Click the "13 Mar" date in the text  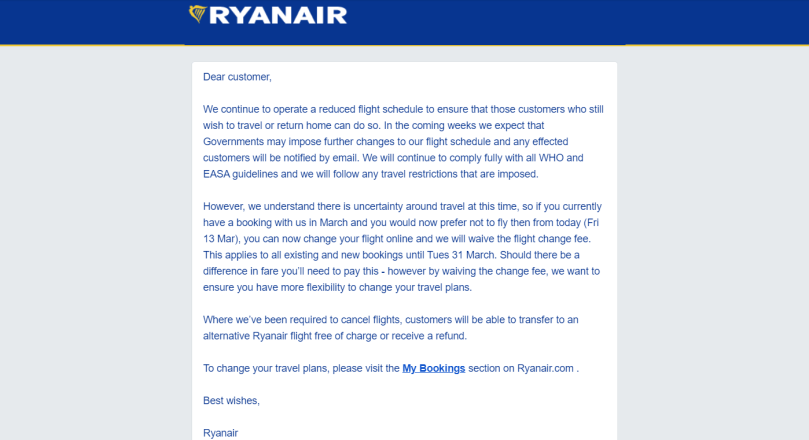tap(223, 238)
